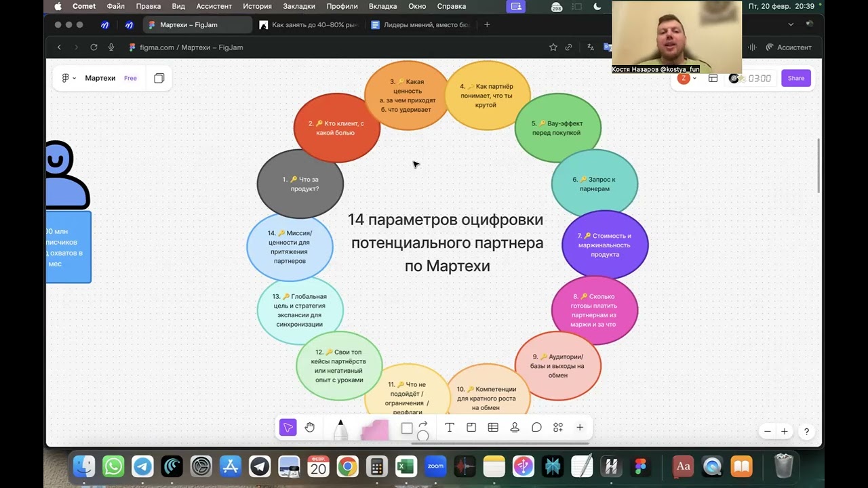Image resolution: width=868 pixels, height=488 pixels.
Task: Open the Файл menu
Action: (115, 6)
